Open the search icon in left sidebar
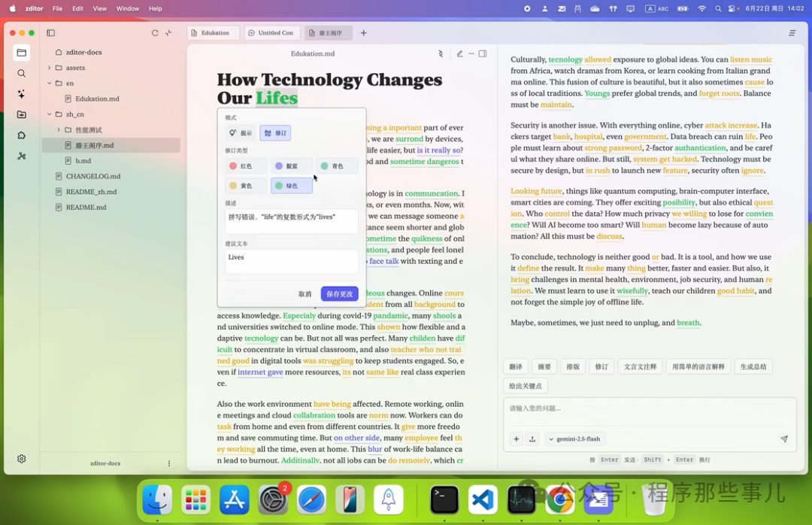This screenshot has height=525, width=812. click(x=21, y=74)
